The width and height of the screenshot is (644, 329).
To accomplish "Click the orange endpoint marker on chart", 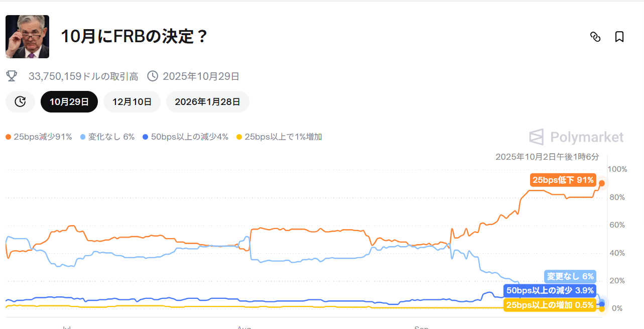I will click(602, 183).
